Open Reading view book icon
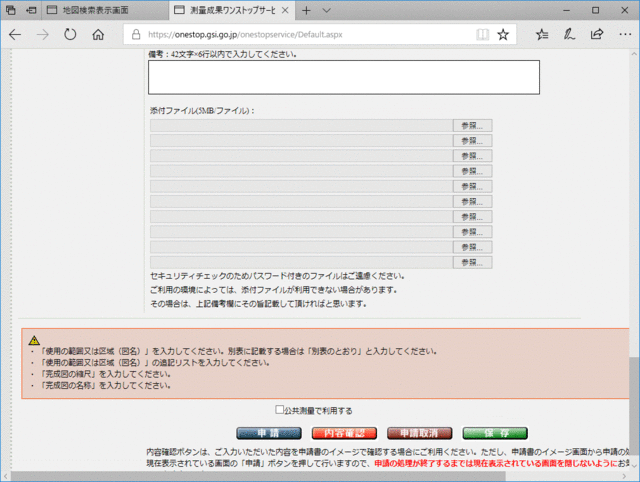The image size is (640, 482). 482,35
